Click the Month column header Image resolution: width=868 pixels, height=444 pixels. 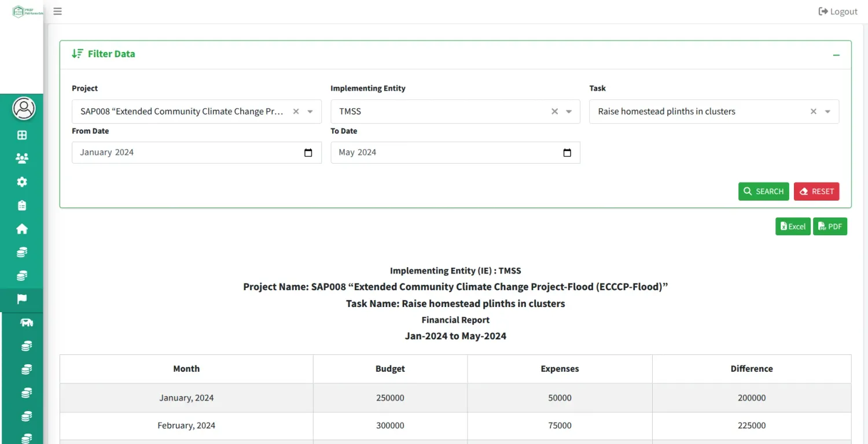tap(186, 369)
